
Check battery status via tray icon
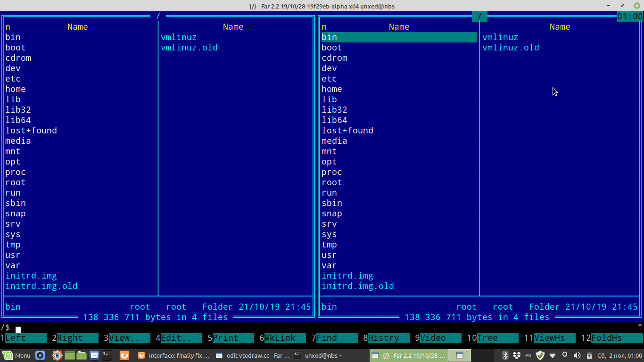click(x=589, y=355)
